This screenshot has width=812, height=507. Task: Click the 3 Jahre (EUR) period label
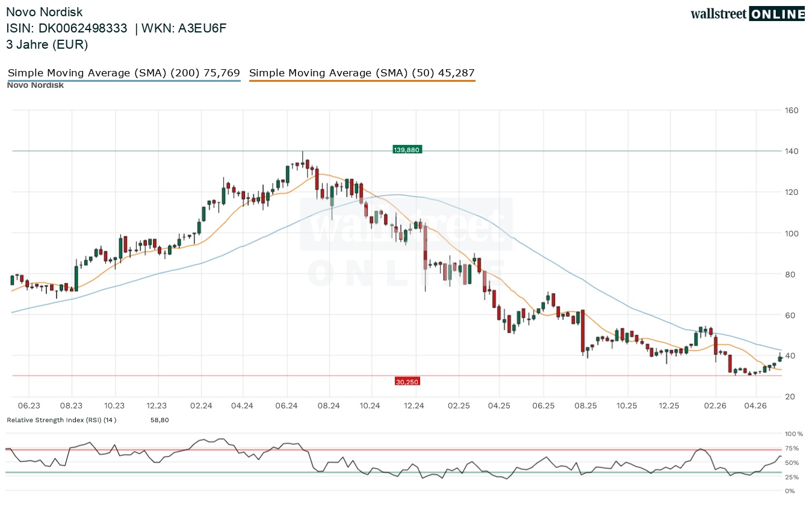pos(47,45)
